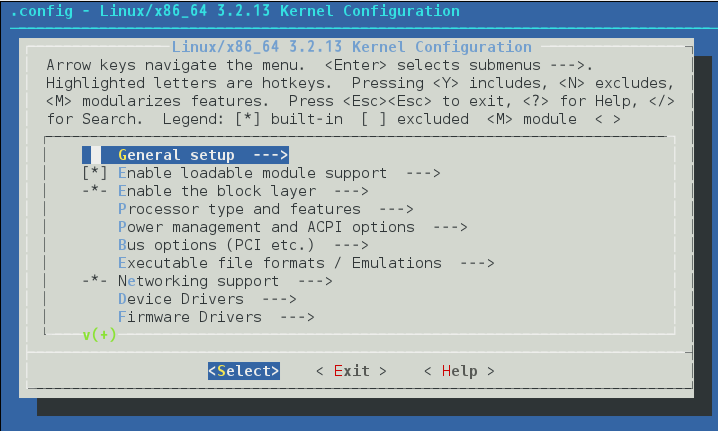Open the Device Drivers submenu
The height and width of the screenshot is (431, 718).
[207, 299]
